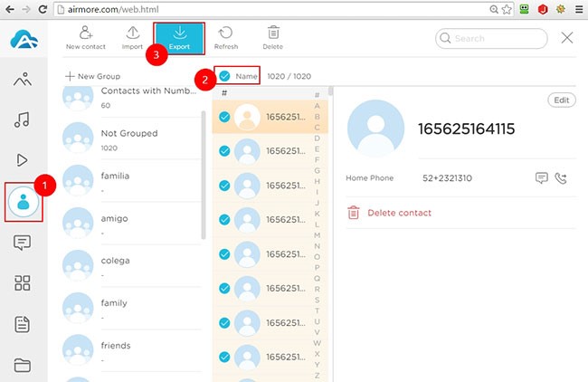
Task: Click the New Group option
Action: [x=92, y=77]
